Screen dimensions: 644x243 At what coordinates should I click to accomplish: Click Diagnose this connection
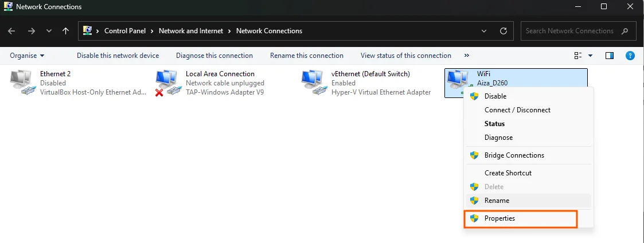click(x=214, y=56)
